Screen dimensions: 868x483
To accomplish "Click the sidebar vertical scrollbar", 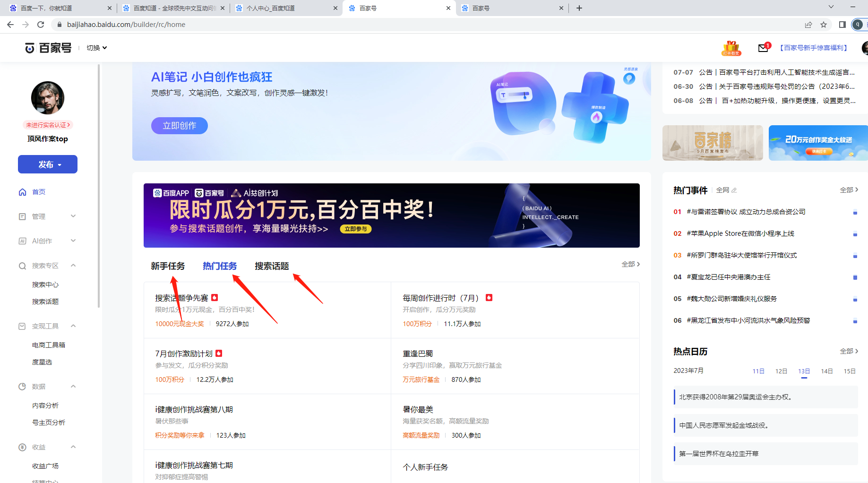I will coord(99,186).
